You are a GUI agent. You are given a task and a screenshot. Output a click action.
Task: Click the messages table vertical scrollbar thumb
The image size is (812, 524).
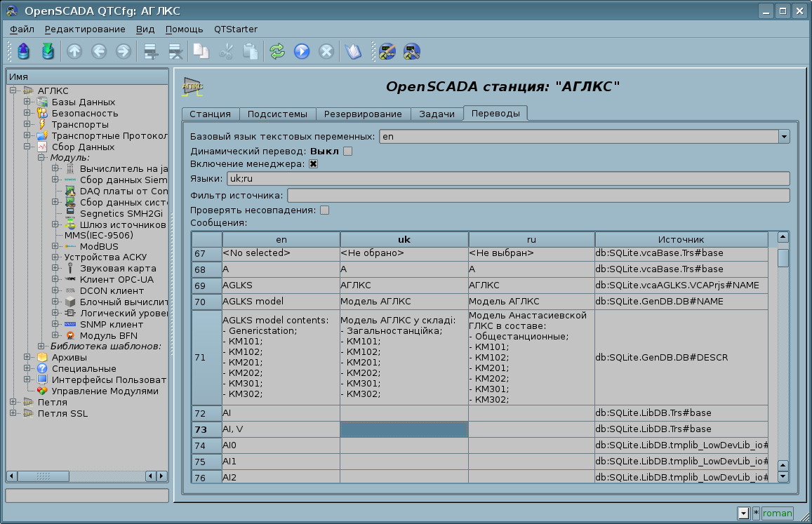point(783,257)
